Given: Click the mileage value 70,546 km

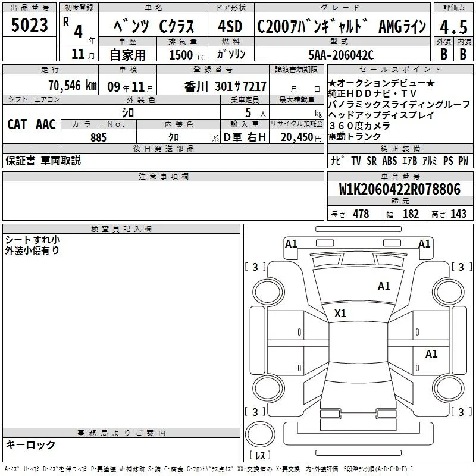Looking at the screenshot, I should [73, 85].
